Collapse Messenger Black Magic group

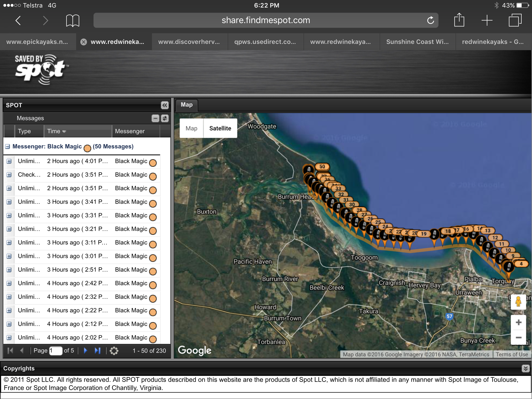8,147
